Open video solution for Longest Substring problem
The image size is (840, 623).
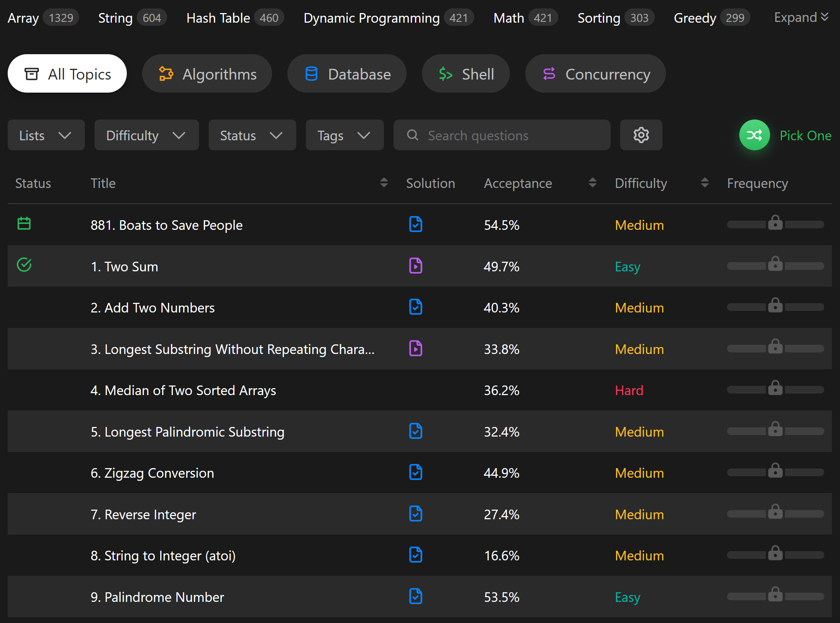[415, 349]
